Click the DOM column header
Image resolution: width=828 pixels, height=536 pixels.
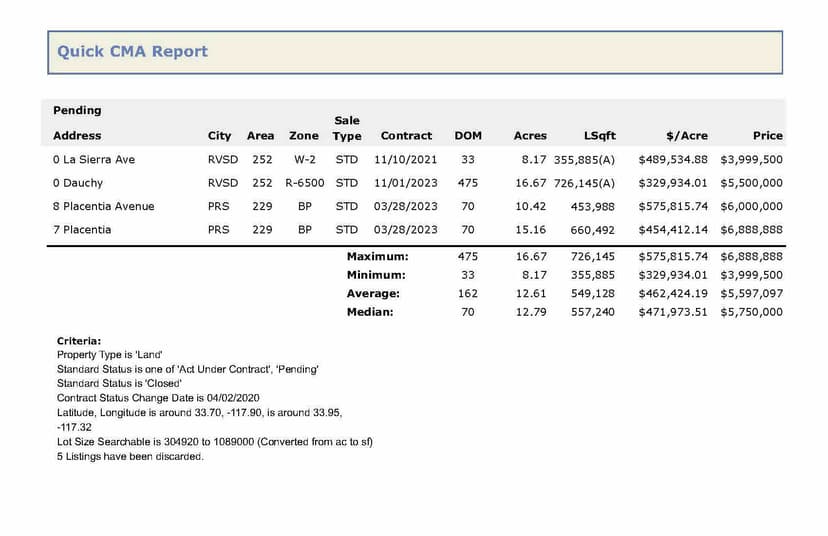coord(468,135)
